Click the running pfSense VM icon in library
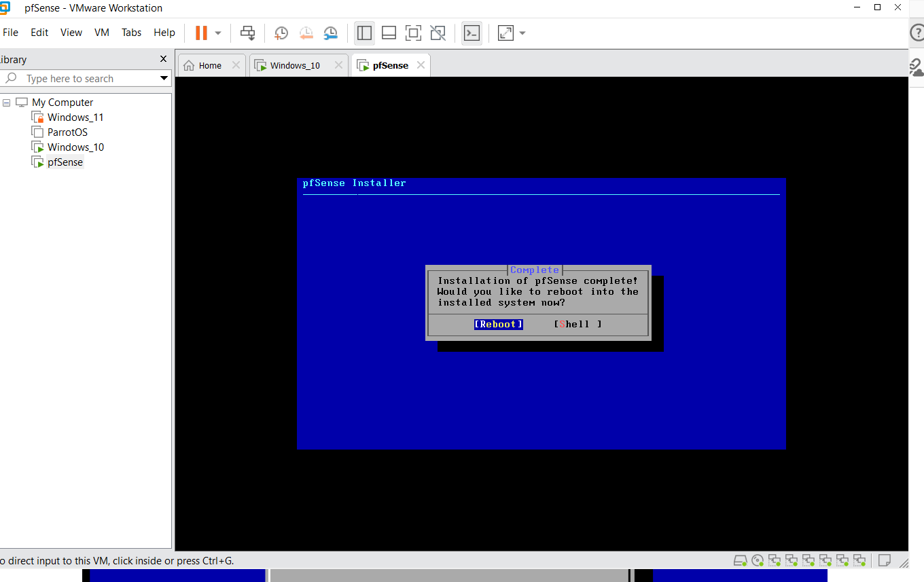The image size is (924, 582). point(37,162)
